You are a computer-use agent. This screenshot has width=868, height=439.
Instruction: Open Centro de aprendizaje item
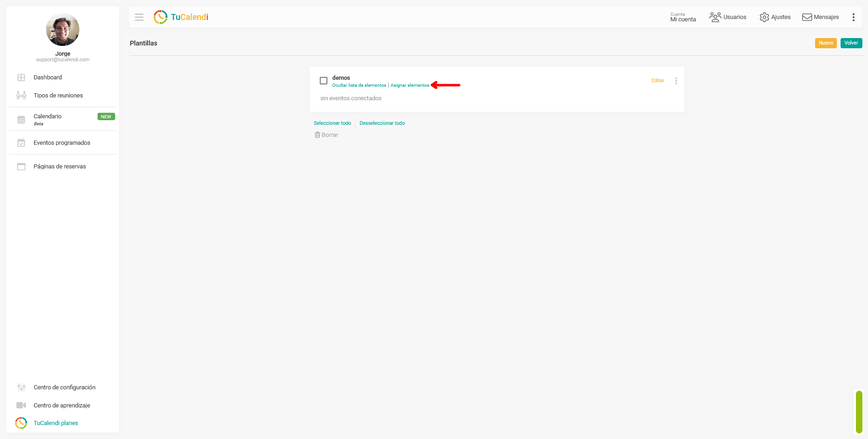(63, 405)
